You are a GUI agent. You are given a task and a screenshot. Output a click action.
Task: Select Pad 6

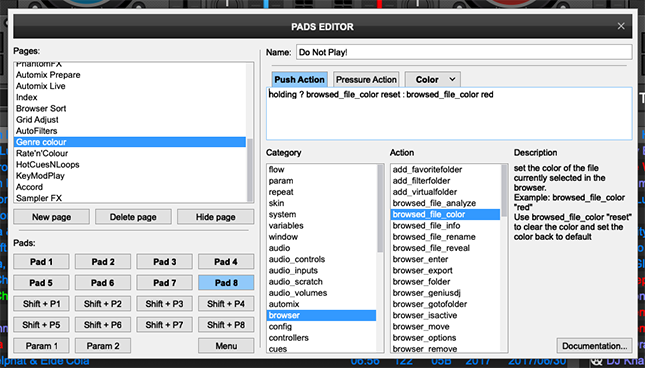point(103,282)
